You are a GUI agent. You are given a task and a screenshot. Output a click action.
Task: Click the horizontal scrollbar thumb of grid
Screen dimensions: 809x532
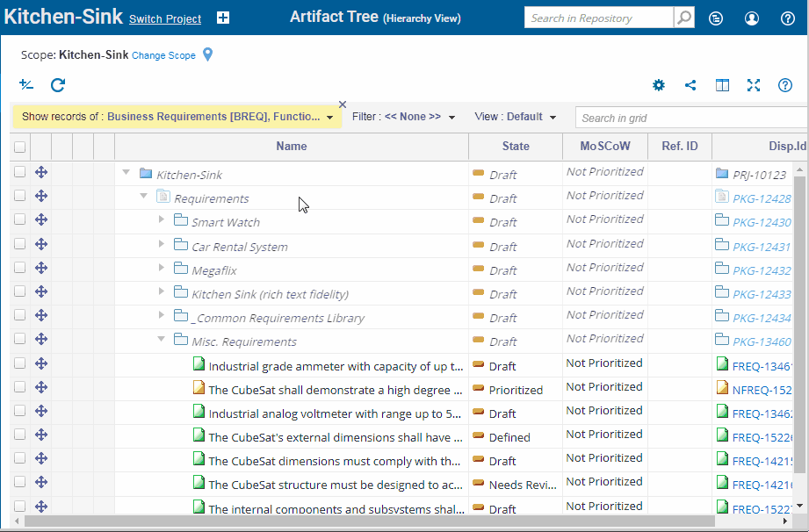[370, 521]
